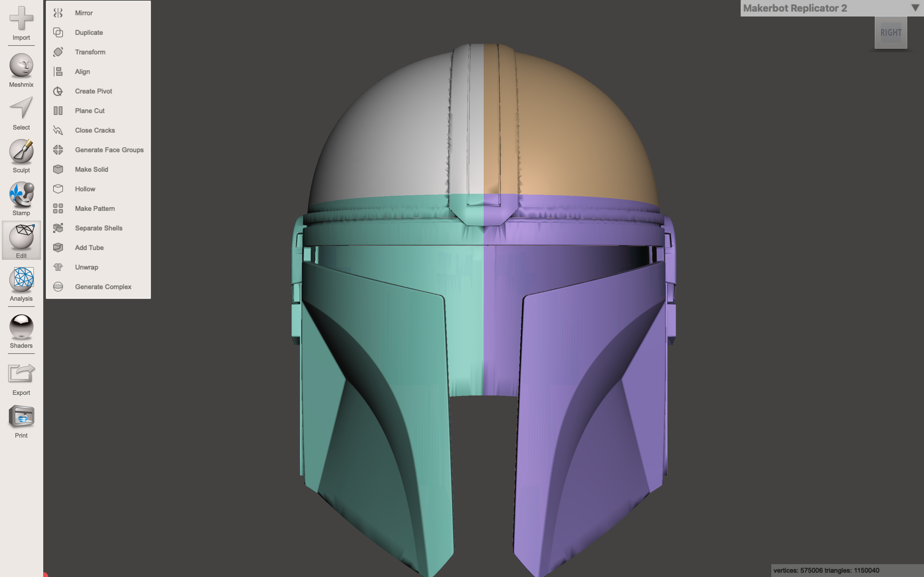Image resolution: width=924 pixels, height=577 pixels.
Task: Open the Meshmix library
Action: point(21,70)
